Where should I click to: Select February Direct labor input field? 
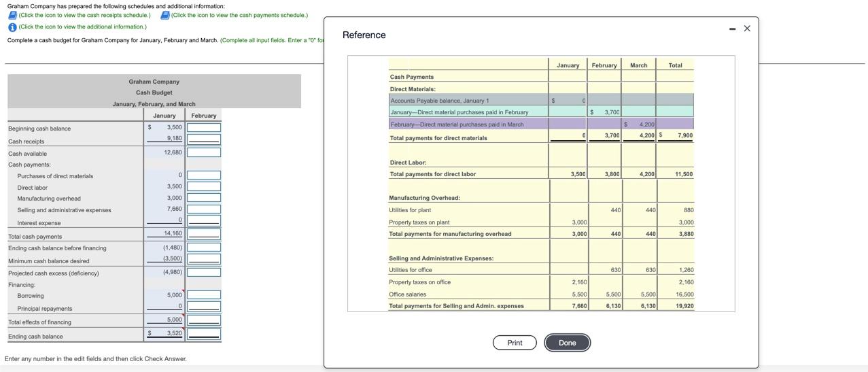point(204,186)
